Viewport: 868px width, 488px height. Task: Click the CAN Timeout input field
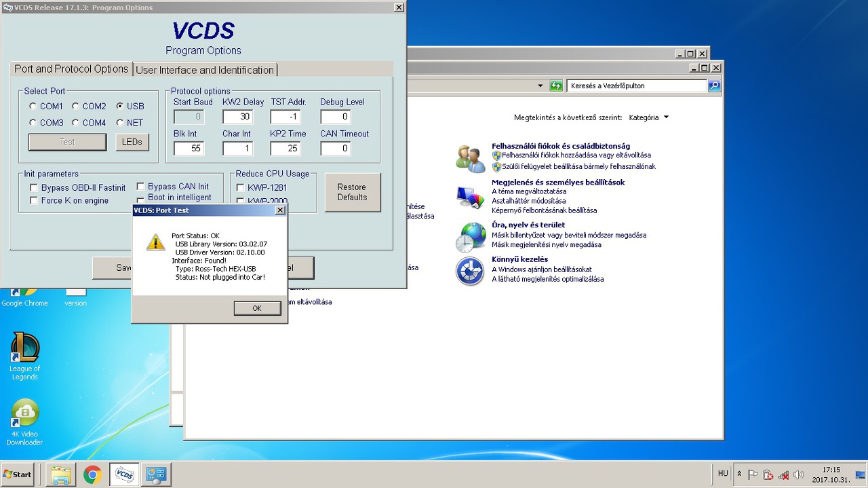(336, 148)
